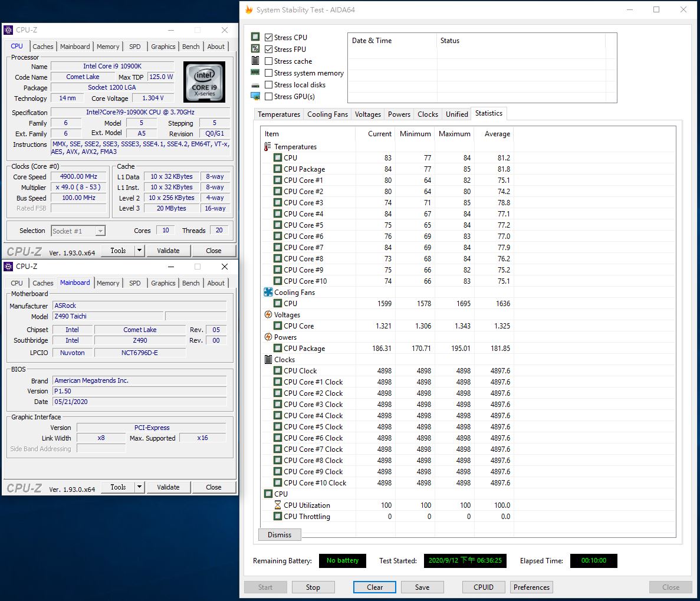This screenshot has width=700, height=601.
Task: Click the Intel Core i9 logo image
Action: [204, 81]
